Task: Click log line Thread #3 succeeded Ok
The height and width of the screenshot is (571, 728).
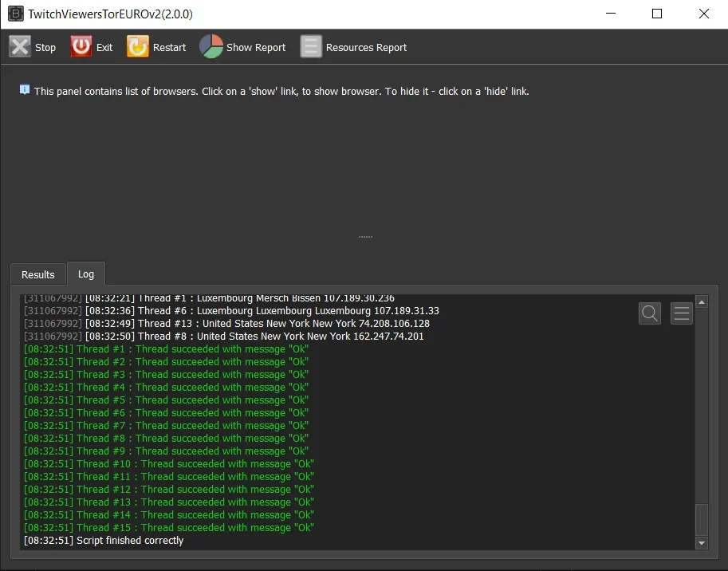Action: coord(166,375)
